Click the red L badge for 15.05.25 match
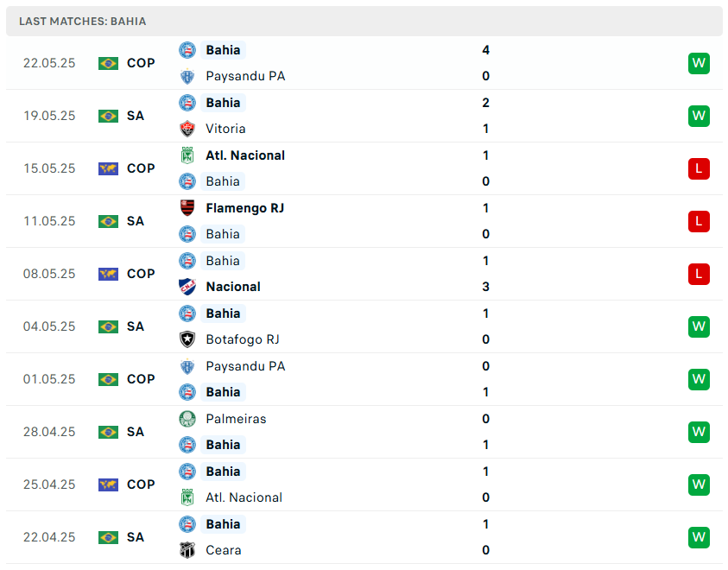728x570 pixels. click(699, 168)
